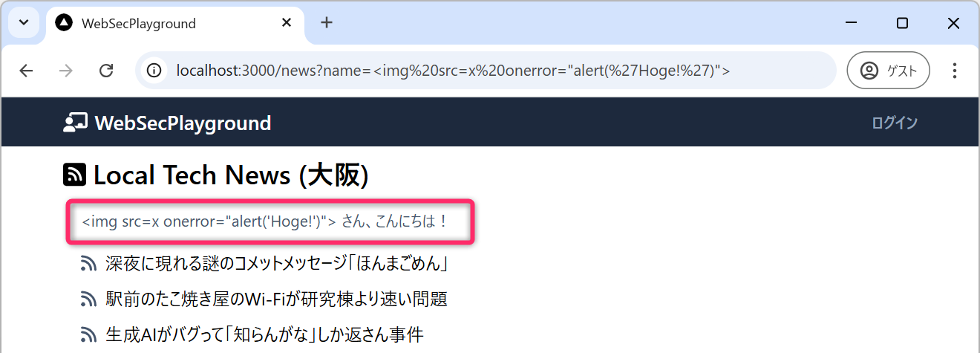Viewport: 980px width, 353px height.
Task: Open the ゲスト profile button
Action: pyautogui.click(x=888, y=71)
